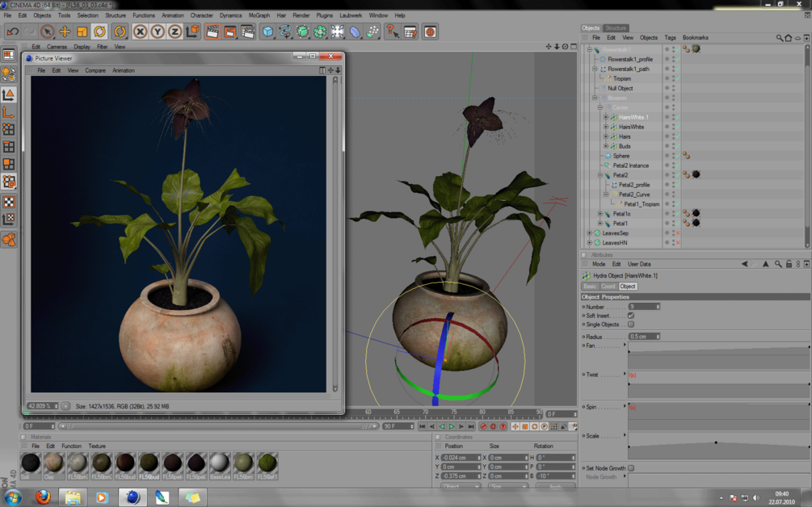Screen dimensions: 812x507
Task: Expand the Petal1o tree node
Action: click(600, 214)
